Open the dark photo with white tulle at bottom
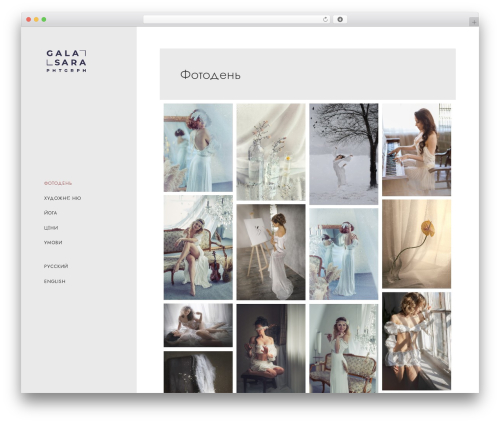Viewport: 500px width, 423px height. click(x=198, y=372)
